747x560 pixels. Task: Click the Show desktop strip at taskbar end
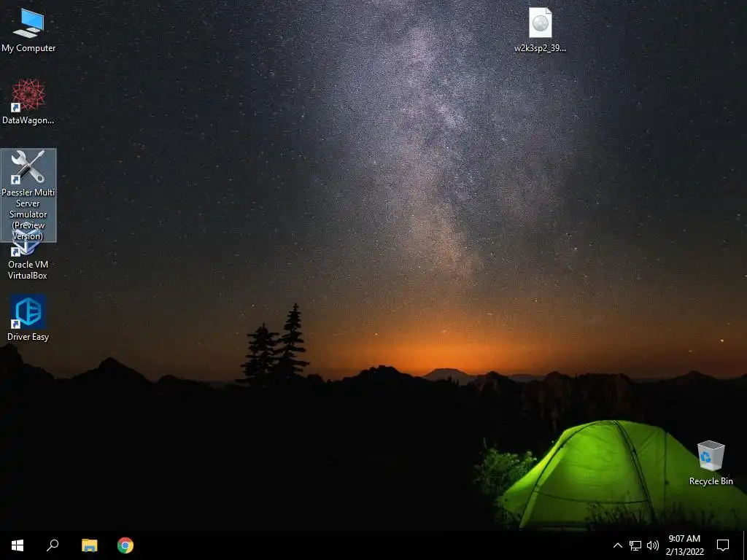(745, 545)
